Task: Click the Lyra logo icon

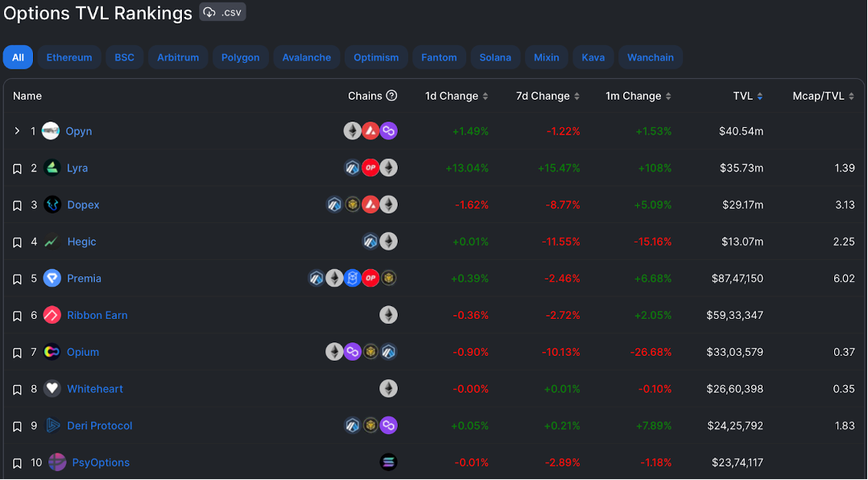Action: [x=52, y=168]
